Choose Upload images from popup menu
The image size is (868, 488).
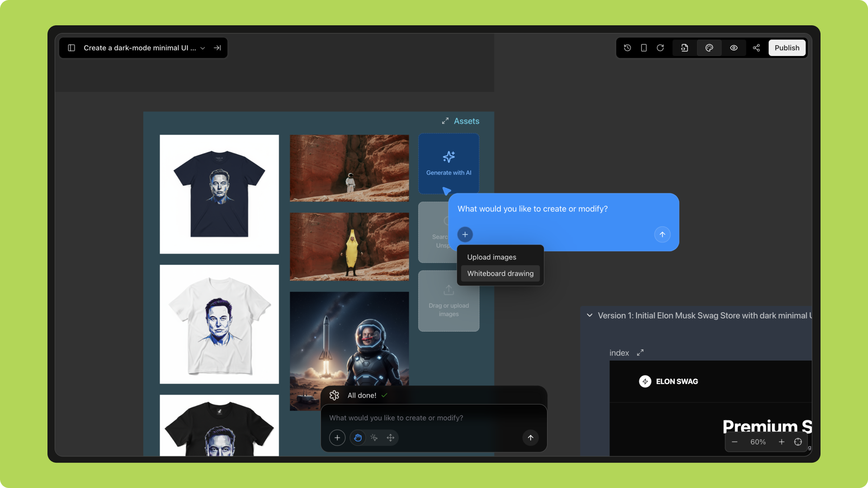click(491, 257)
